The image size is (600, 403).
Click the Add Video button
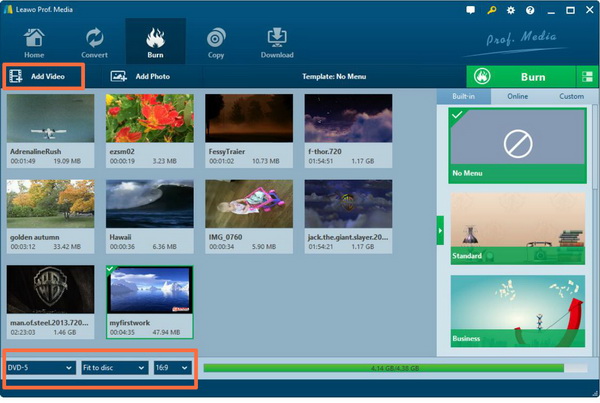42,76
